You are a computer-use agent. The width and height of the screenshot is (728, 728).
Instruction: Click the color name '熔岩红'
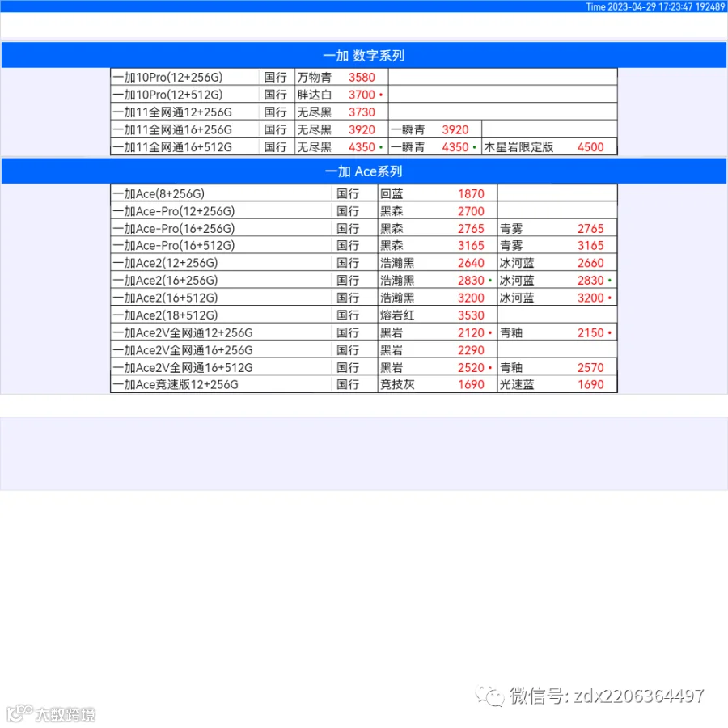tap(397, 315)
